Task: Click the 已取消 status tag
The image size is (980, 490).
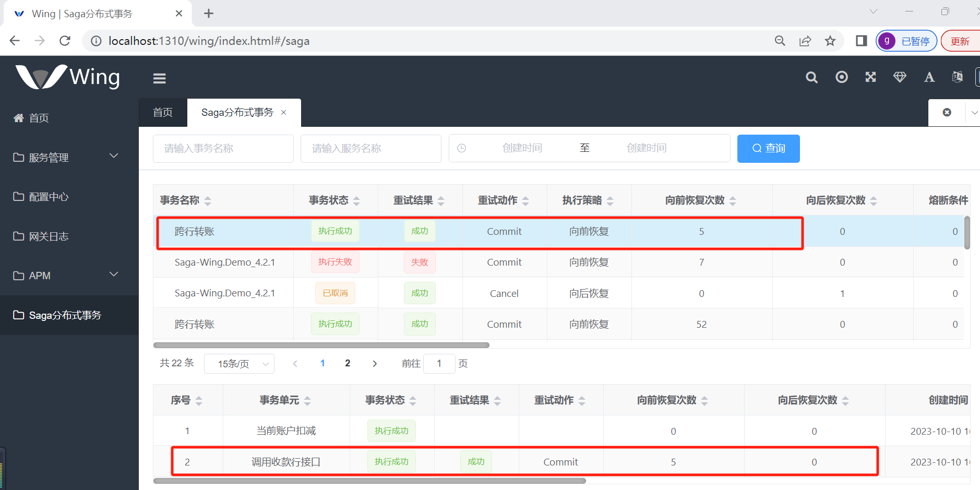Action: click(335, 293)
